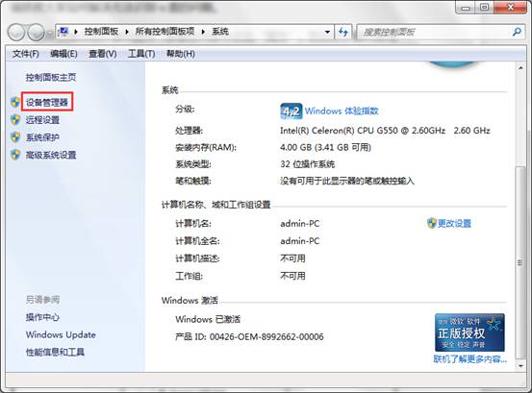The height and width of the screenshot is (393, 532).
Task: Click the scrollbar up arrow
Action: pos(520,68)
